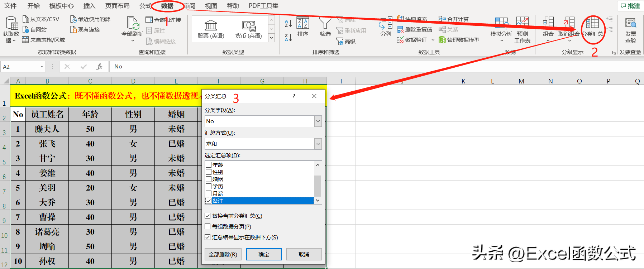Close the 分类汇总 dialog
This screenshot has height=269, width=644.
coord(314,96)
